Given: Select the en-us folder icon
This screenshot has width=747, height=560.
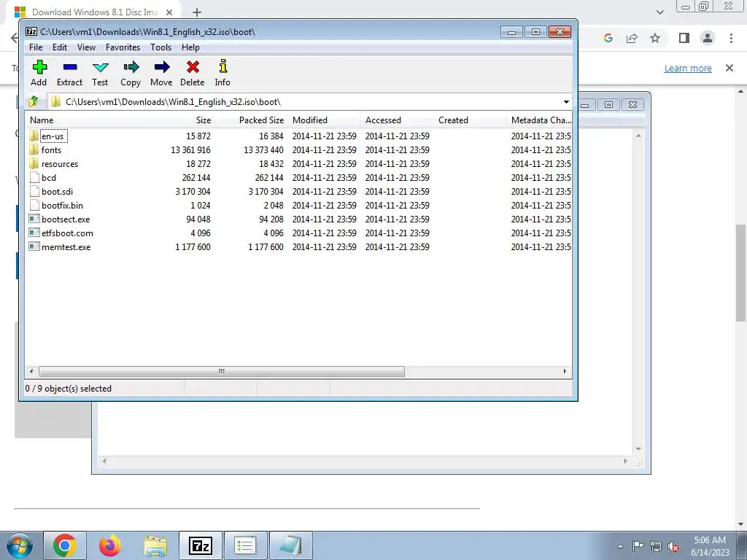Looking at the screenshot, I should coord(34,136).
